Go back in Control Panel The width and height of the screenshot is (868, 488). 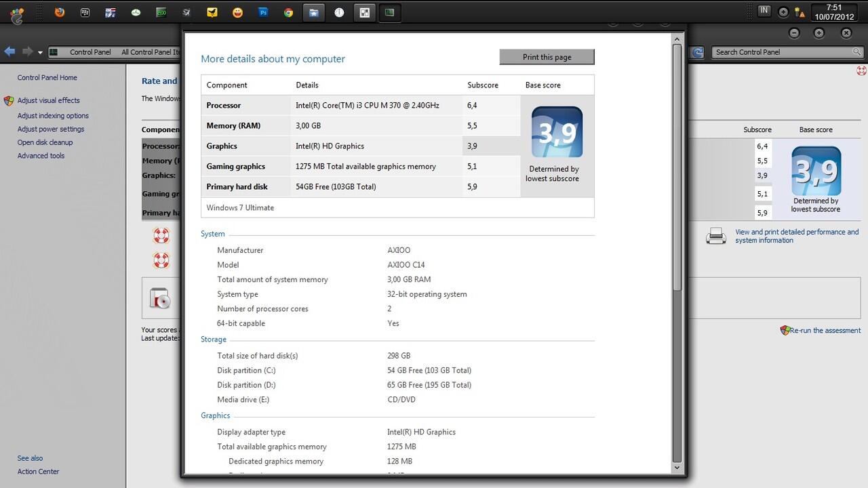pyautogui.click(x=9, y=52)
